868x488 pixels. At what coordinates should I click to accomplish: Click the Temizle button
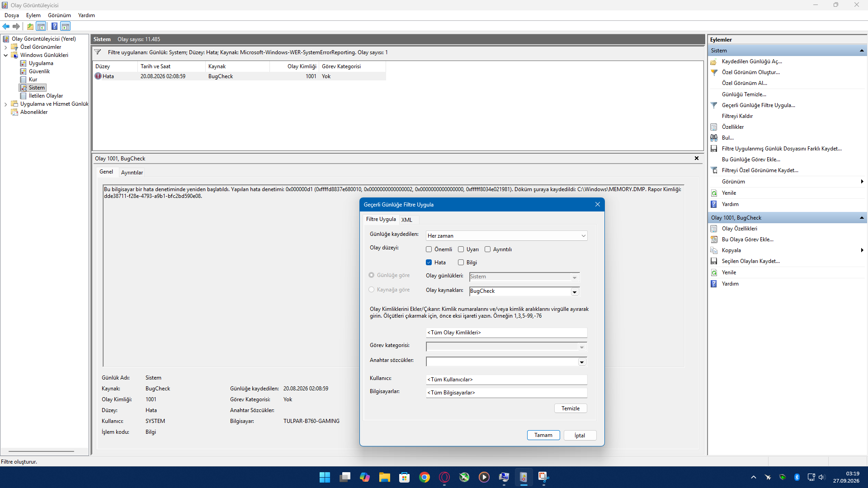tap(571, 408)
